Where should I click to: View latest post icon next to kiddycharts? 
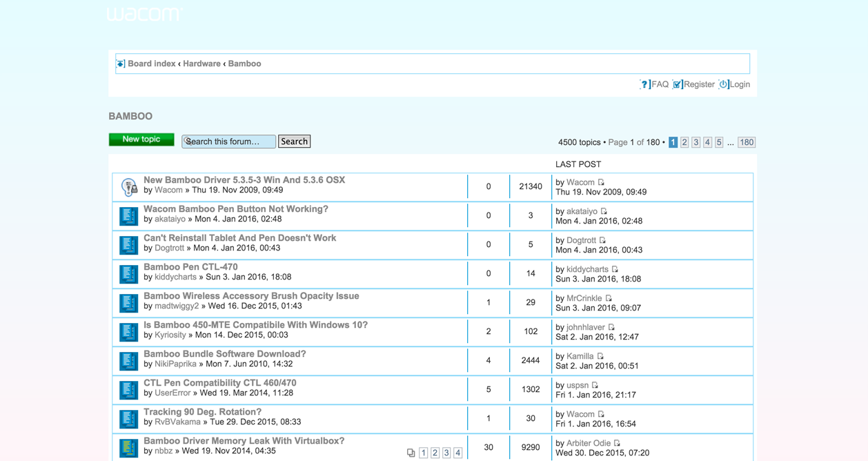615,270
